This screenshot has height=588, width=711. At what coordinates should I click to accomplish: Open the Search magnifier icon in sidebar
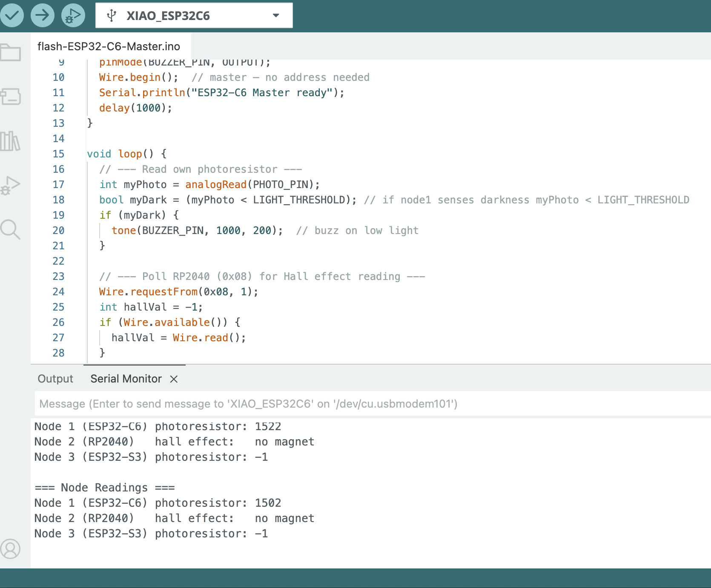coord(11,230)
